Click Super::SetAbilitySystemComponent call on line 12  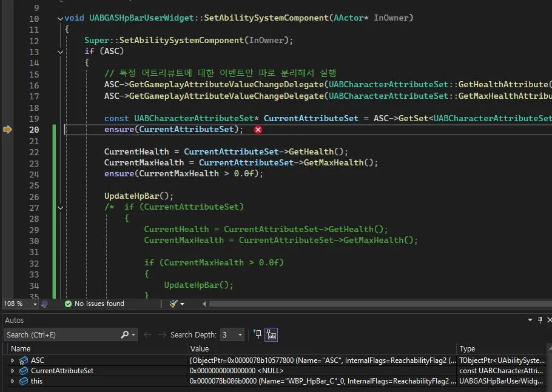(188, 41)
